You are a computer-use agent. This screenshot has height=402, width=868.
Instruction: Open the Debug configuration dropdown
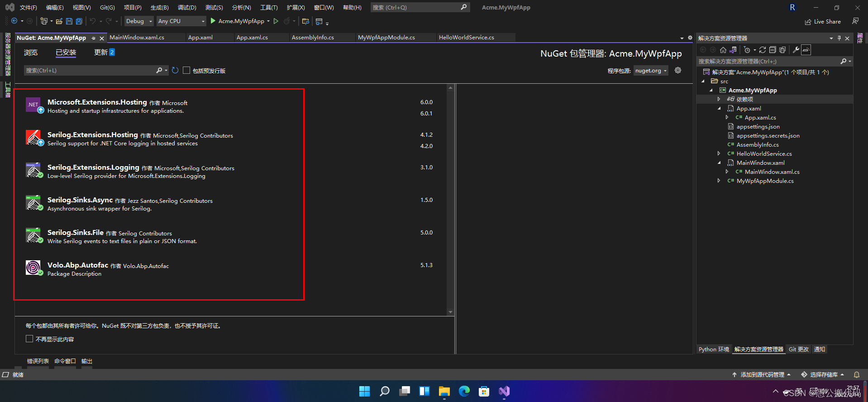139,21
